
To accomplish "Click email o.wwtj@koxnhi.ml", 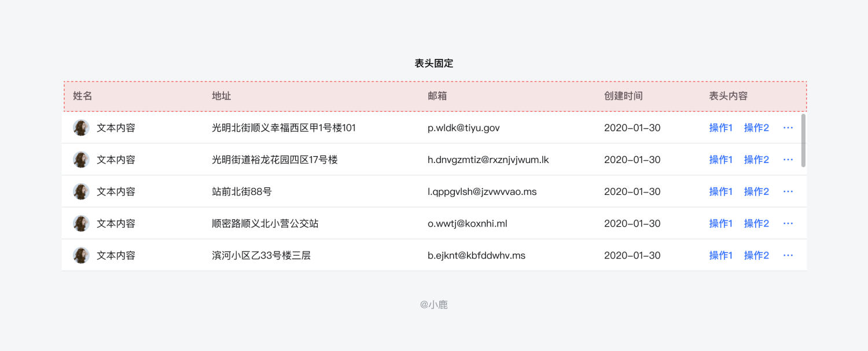I will point(468,223).
